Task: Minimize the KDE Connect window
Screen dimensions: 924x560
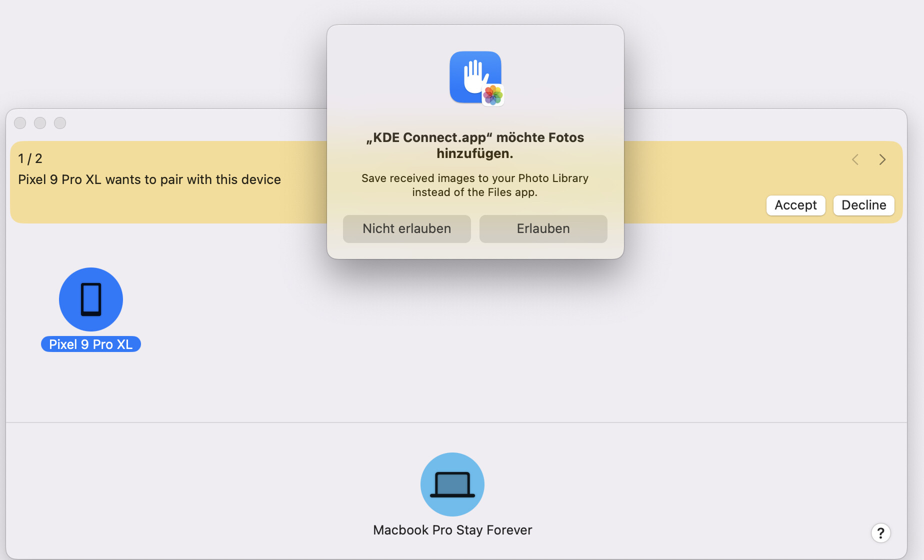Action: click(40, 123)
